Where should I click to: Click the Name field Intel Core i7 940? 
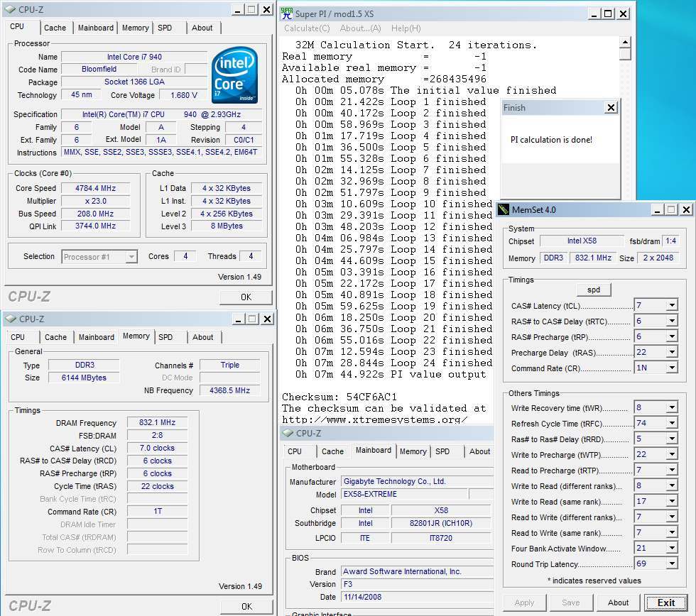pyautogui.click(x=134, y=57)
